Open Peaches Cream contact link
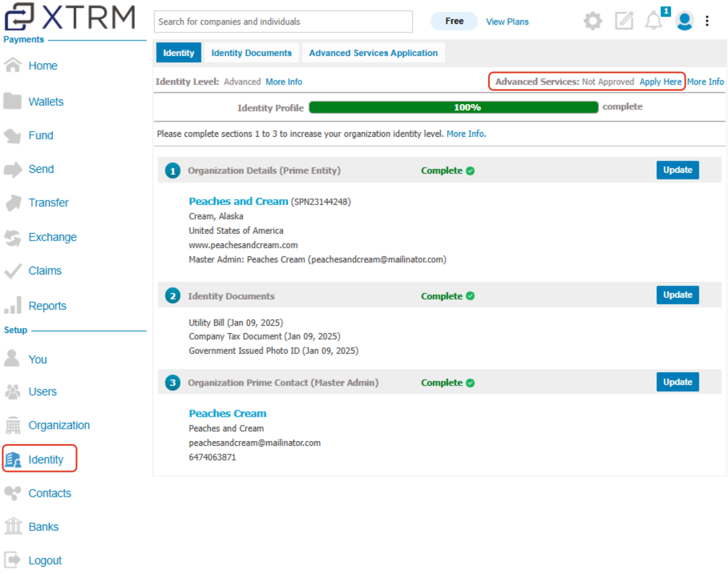 227,413
